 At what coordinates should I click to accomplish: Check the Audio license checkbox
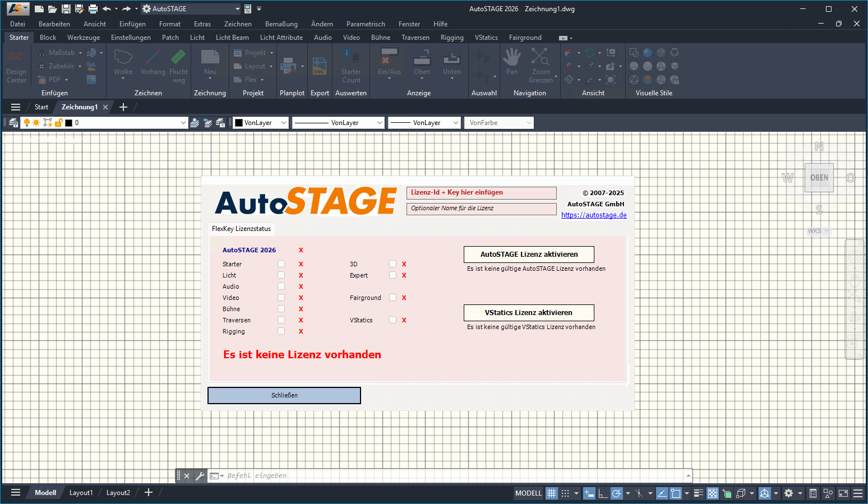click(281, 286)
